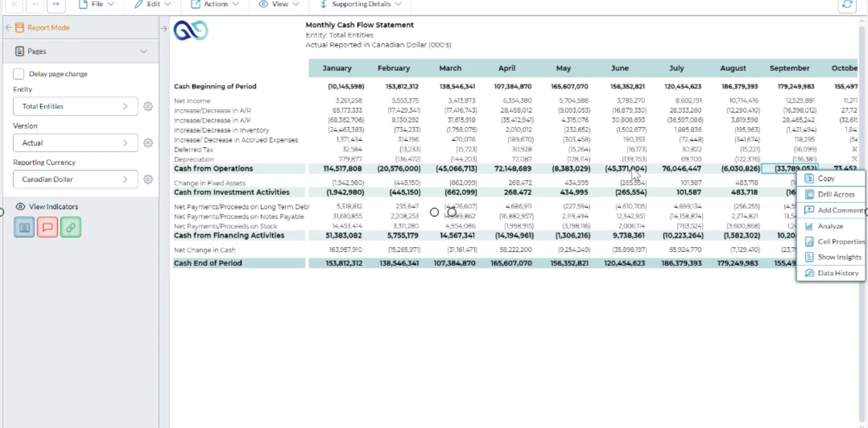Choose Cell Properties from the context menu

pos(831,242)
